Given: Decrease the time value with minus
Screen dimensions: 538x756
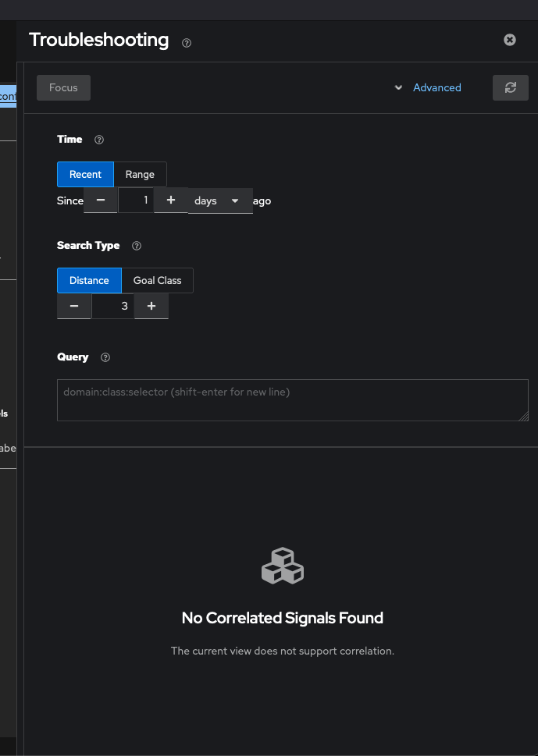Looking at the screenshot, I should [101, 201].
